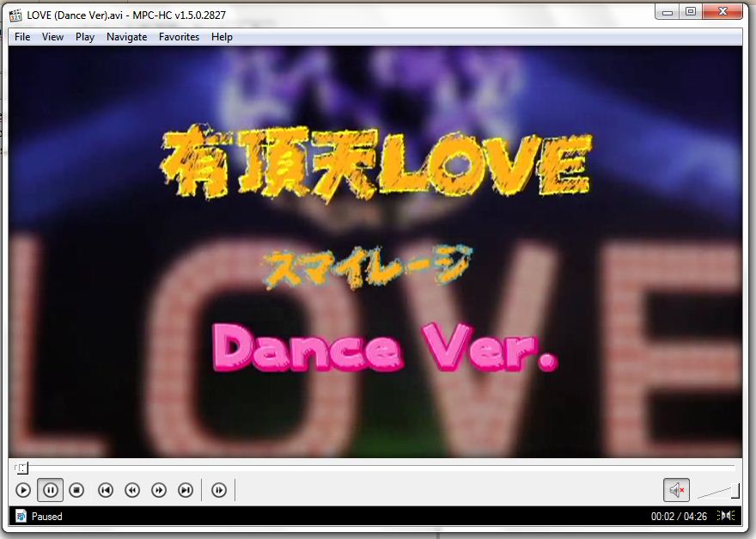This screenshot has height=539, width=756.
Task: Click the Dance Ver. video frame
Action: (375, 251)
